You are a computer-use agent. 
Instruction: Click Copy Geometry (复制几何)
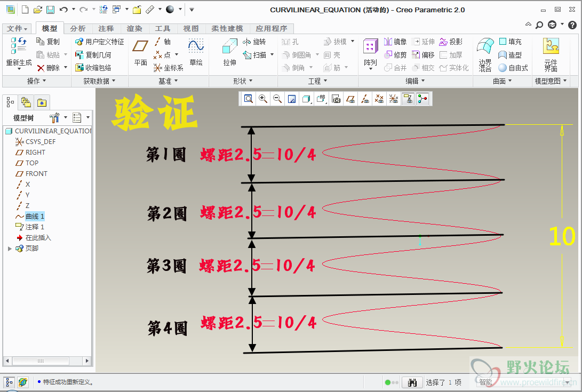click(93, 55)
